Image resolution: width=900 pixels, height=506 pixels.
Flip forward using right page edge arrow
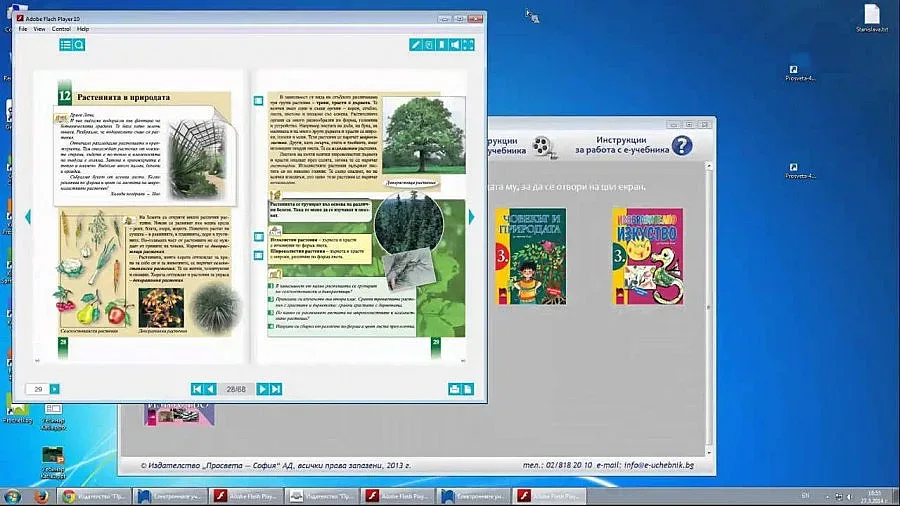[x=471, y=217]
